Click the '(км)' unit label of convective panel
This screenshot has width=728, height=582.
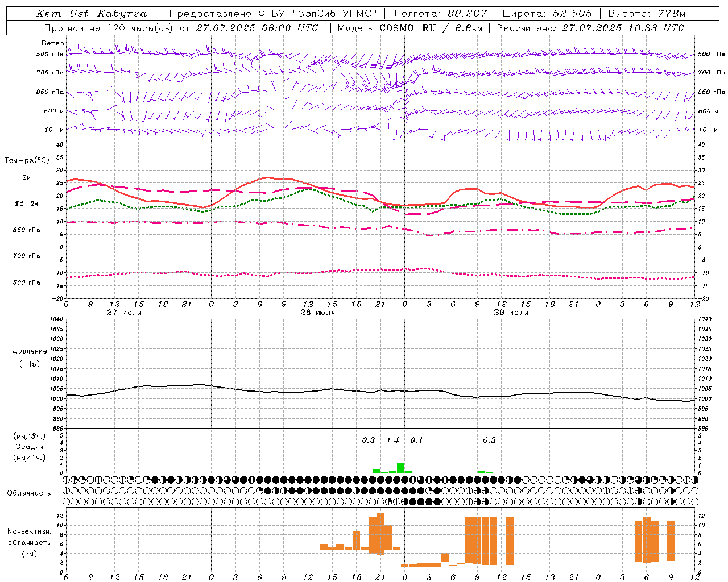(30, 554)
